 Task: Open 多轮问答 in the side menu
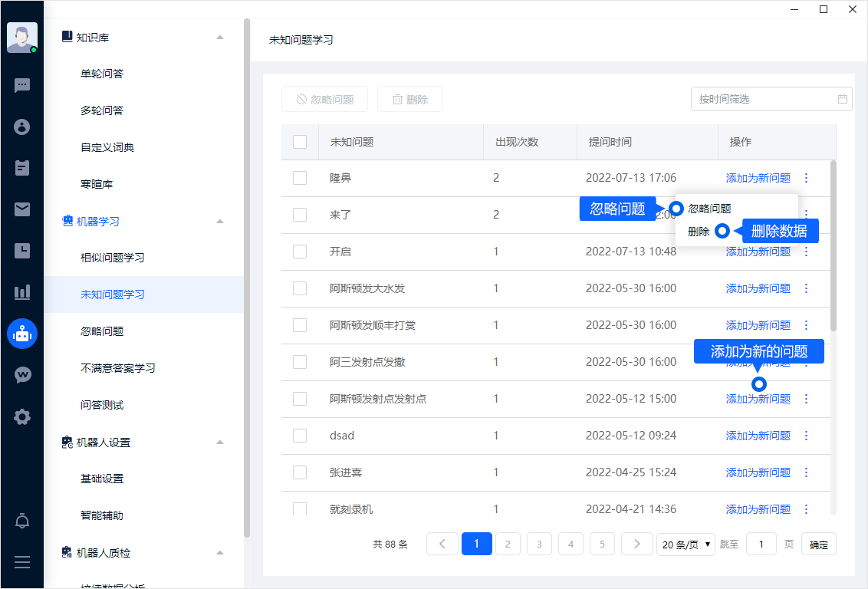tap(102, 110)
